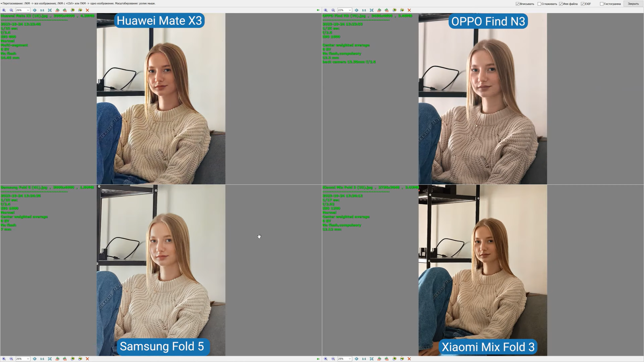644x362 pixels.
Task: Zoom out on the Huawei Mate X3 image
Action: [x=11, y=10]
